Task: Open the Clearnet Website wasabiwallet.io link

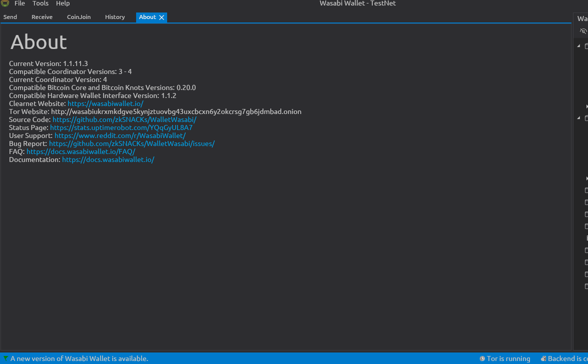Action: [x=106, y=104]
